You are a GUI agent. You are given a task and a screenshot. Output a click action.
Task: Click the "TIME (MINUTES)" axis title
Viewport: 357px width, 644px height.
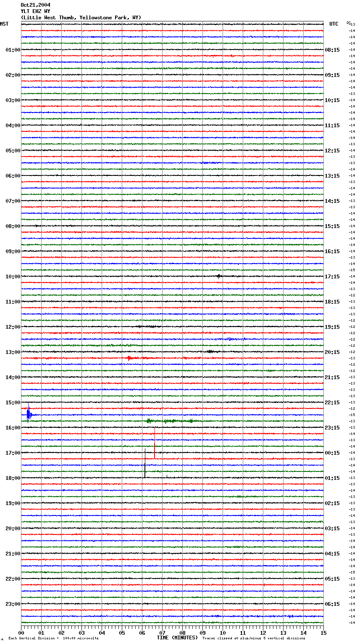point(177,638)
